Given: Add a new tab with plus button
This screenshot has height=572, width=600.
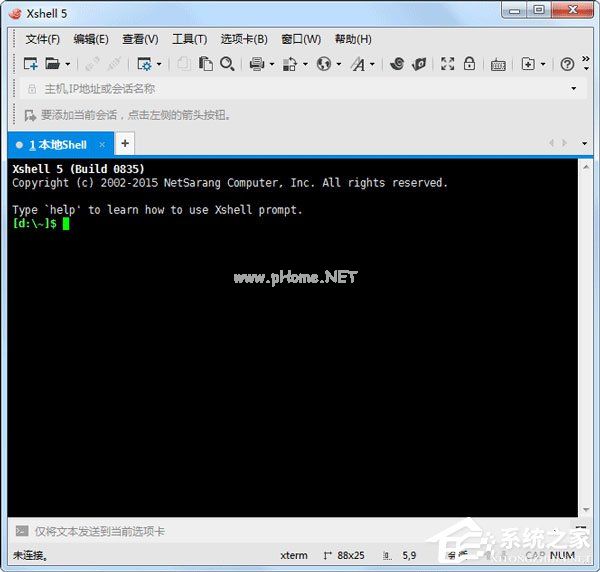Looking at the screenshot, I should 125,144.
